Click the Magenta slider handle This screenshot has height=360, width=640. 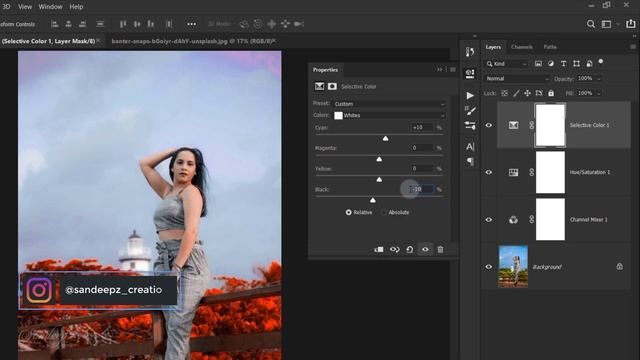point(379,159)
